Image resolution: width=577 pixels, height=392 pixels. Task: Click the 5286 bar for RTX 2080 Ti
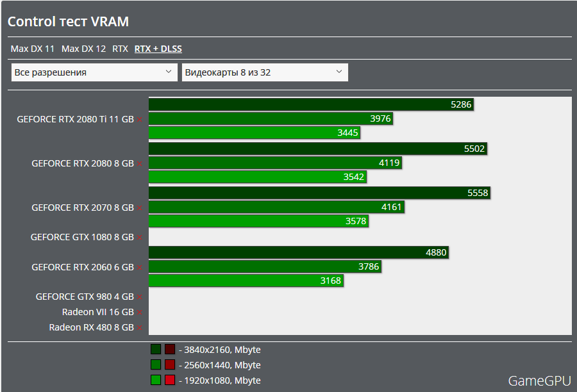[311, 104]
